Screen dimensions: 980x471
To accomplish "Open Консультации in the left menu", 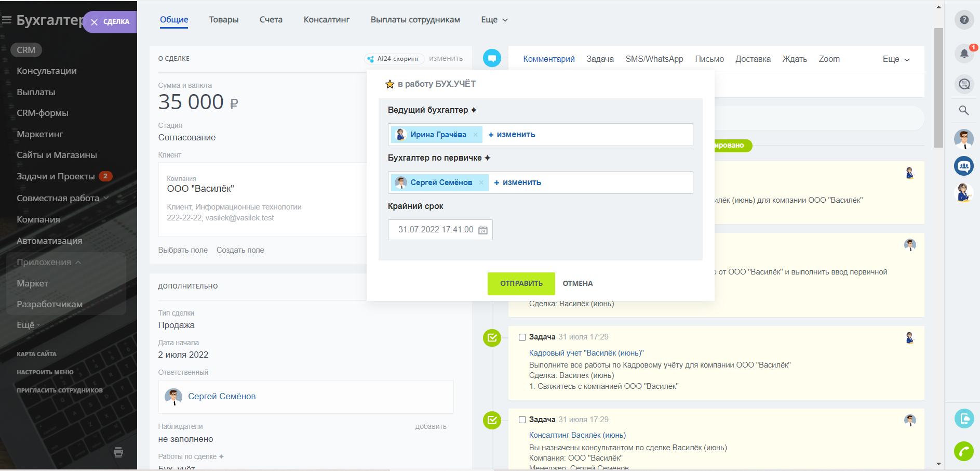I will 47,71.
